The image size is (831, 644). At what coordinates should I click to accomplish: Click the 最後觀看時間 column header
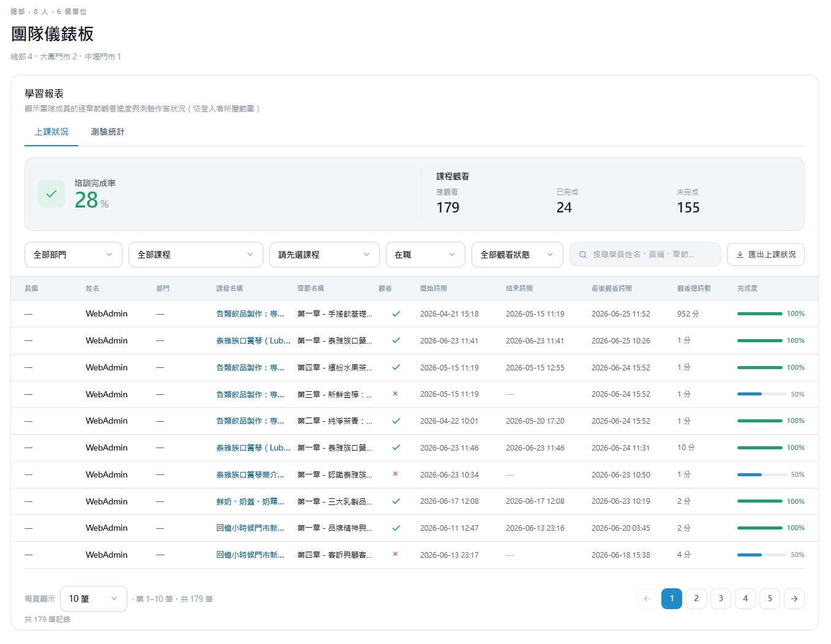tap(612, 288)
